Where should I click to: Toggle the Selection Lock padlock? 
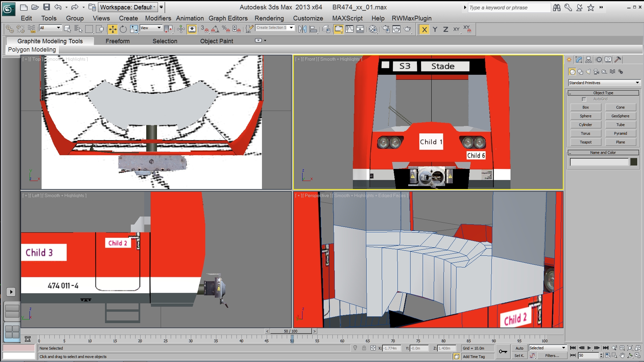point(364,348)
